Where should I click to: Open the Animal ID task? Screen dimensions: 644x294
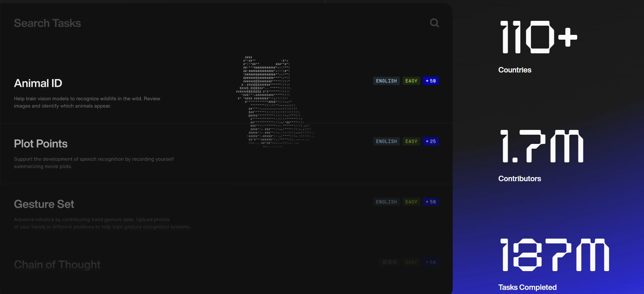click(x=38, y=83)
